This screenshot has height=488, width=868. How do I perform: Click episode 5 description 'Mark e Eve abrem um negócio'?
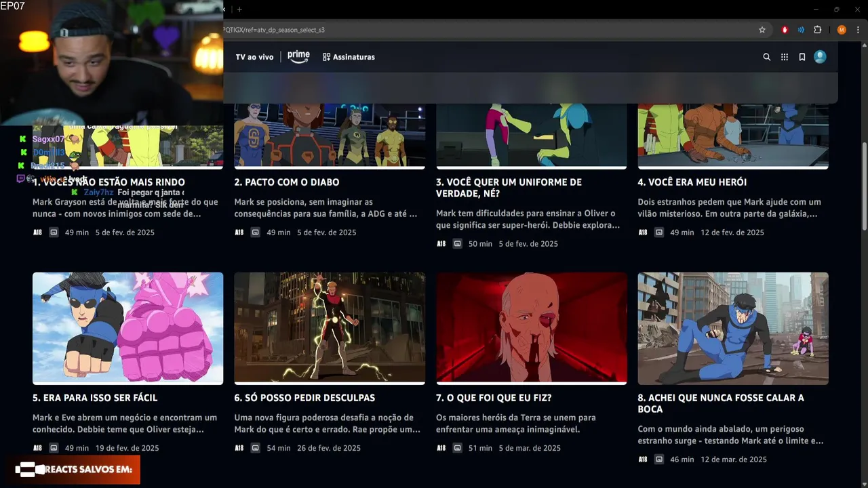(125, 424)
